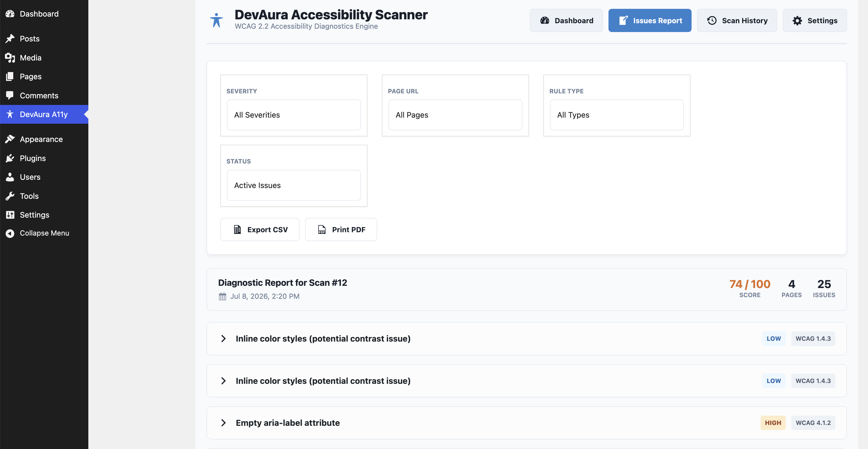Click the gear icon on Settings tab
Viewport: 868px width, 449px height.
(797, 20)
